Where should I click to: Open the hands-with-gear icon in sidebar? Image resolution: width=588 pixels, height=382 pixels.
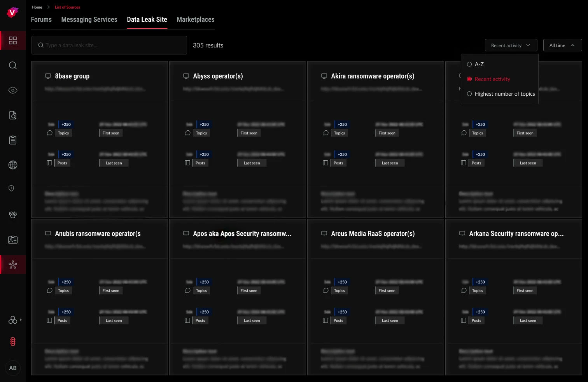[x=13, y=215]
